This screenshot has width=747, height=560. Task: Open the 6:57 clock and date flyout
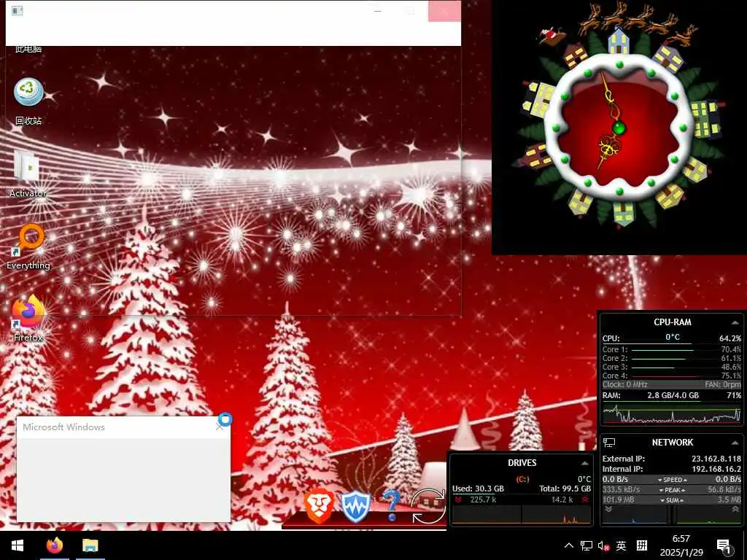point(681,545)
